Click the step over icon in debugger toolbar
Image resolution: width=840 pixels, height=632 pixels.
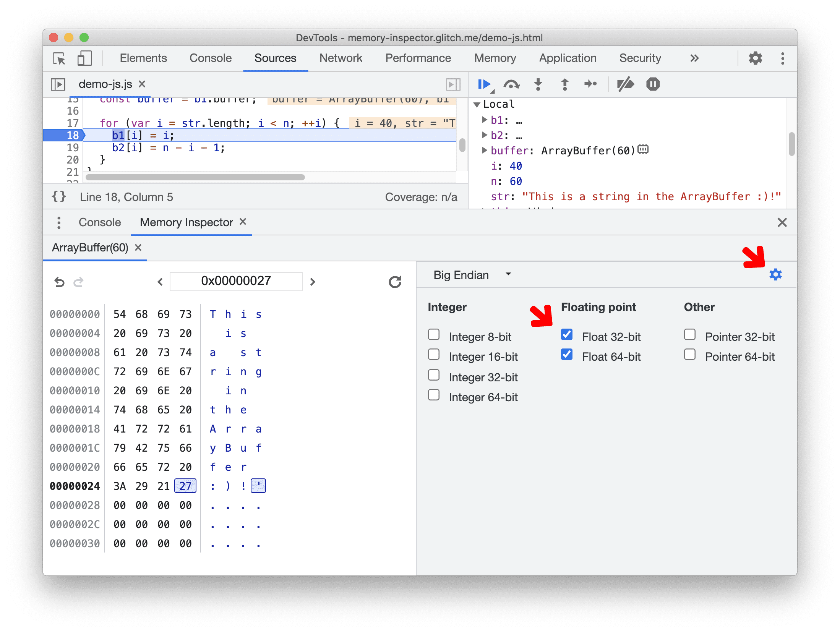tap(511, 84)
